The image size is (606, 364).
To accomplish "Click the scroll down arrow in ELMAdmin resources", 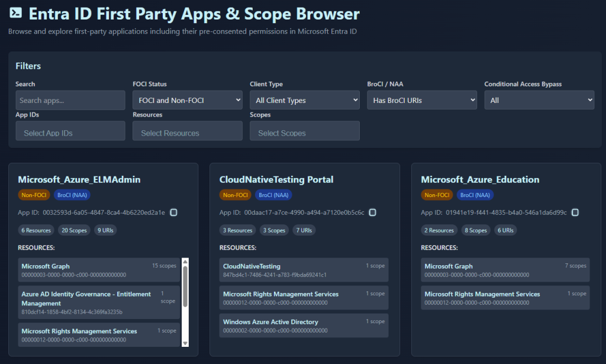I will [185, 343].
